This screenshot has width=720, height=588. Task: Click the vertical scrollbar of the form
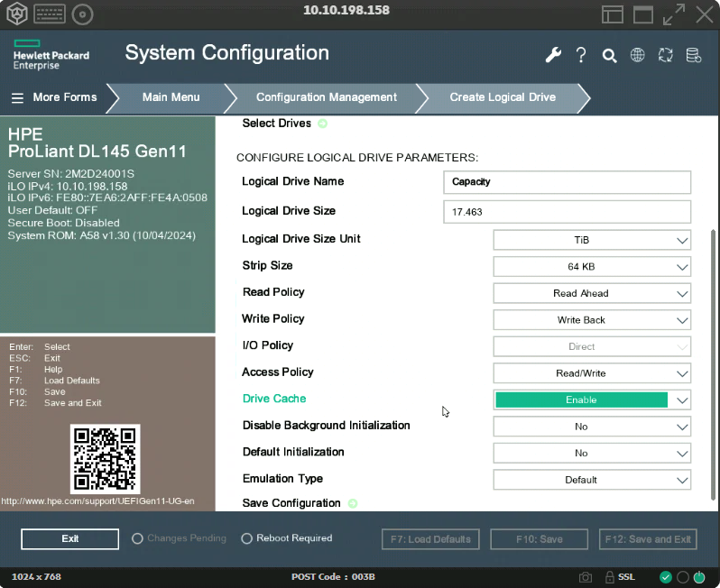click(x=713, y=364)
